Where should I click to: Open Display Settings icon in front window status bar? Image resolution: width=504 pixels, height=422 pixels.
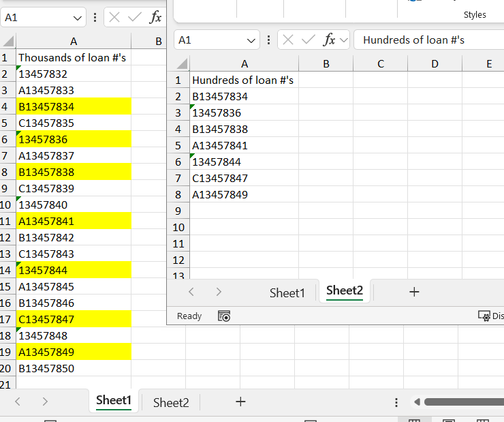[484, 316]
